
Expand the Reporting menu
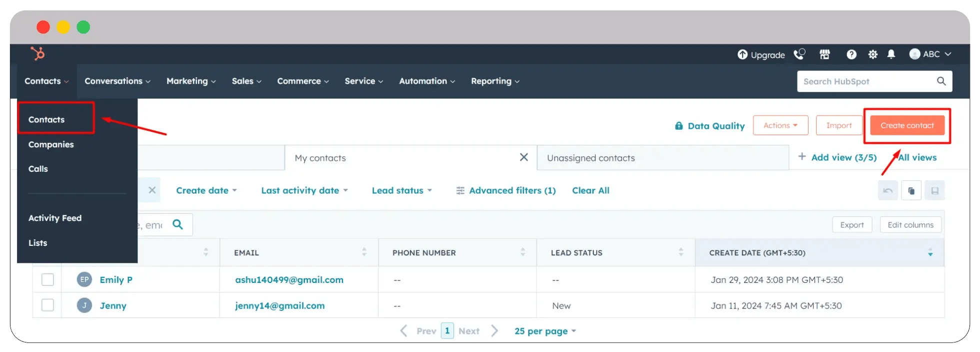pos(495,81)
